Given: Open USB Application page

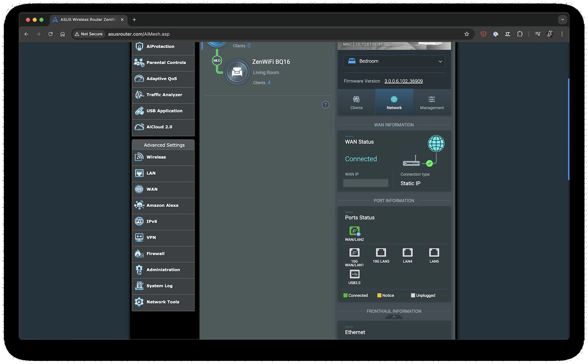Looking at the screenshot, I should point(163,111).
